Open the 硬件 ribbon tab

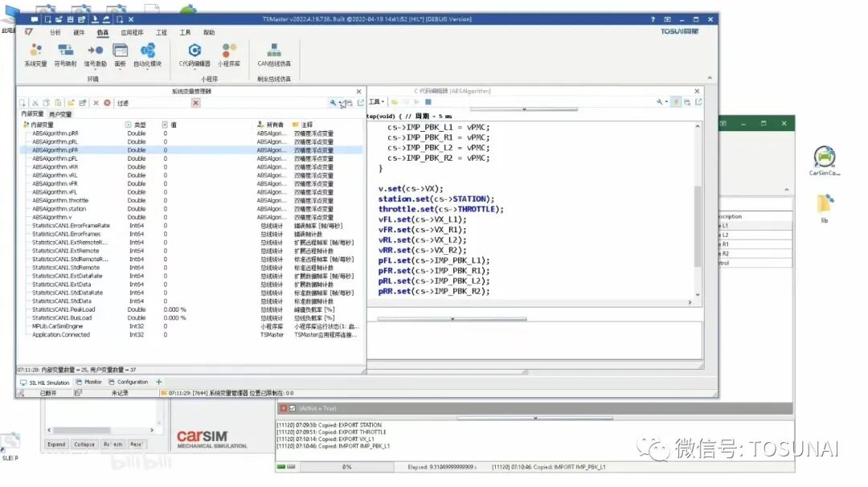click(x=79, y=33)
